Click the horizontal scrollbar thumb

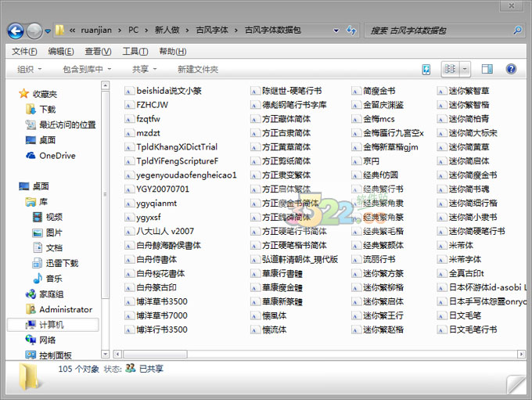(x=155, y=354)
